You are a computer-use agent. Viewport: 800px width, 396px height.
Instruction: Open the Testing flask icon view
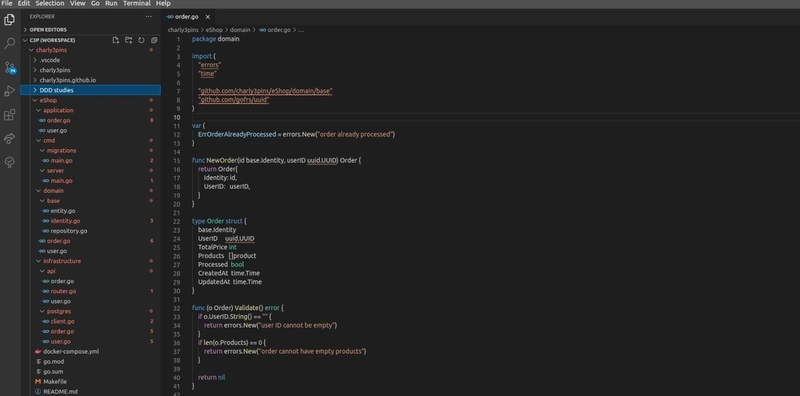[9, 162]
